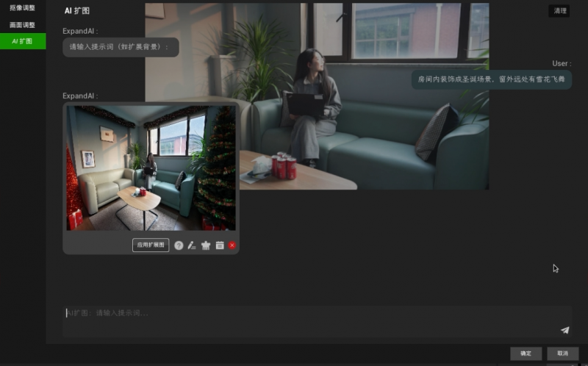Image resolution: width=588 pixels, height=366 pixels.
Task: Switch to the 画面调整 tab
Action: [22, 24]
